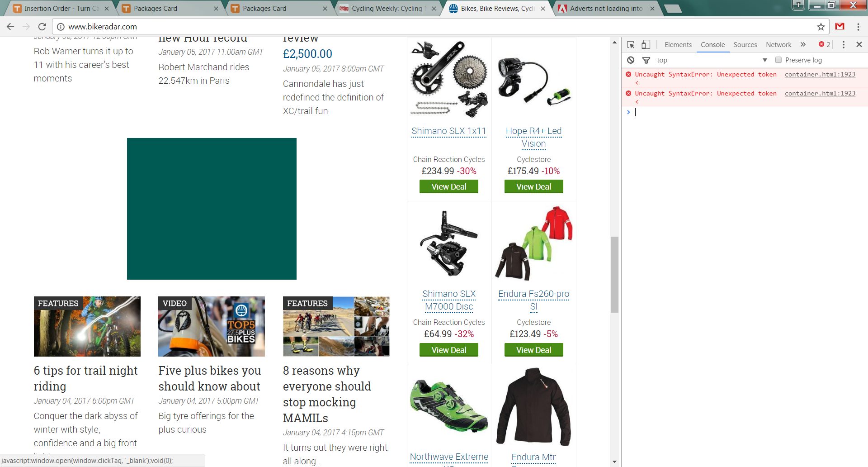Click the address bar URL
This screenshot has width=868, height=467.
[103, 27]
